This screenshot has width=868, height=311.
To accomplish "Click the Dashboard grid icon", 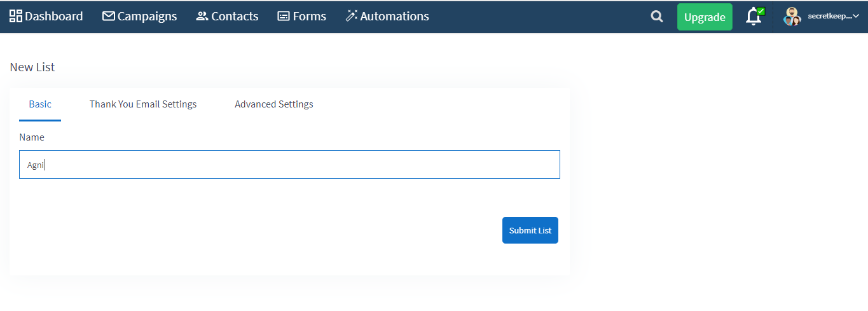I will 15,16.
